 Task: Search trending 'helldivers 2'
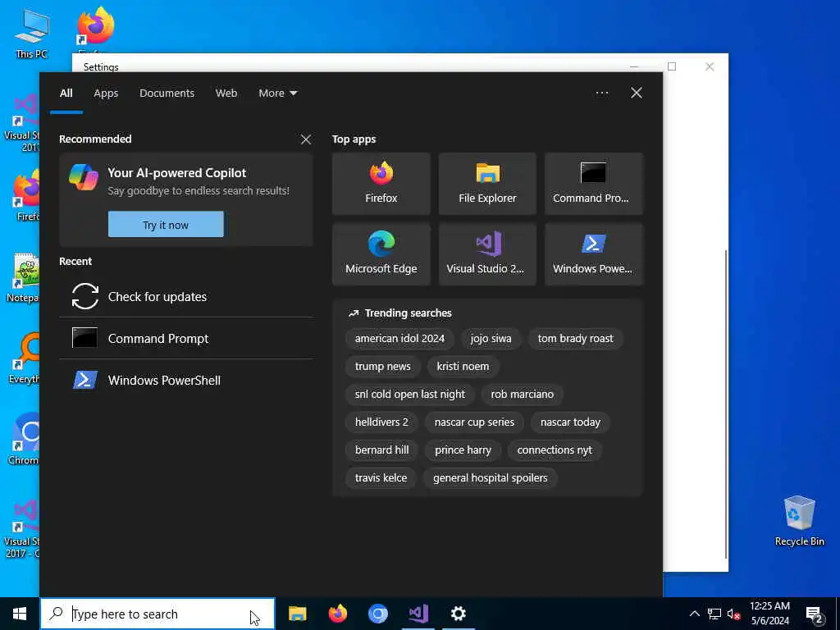(x=381, y=422)
